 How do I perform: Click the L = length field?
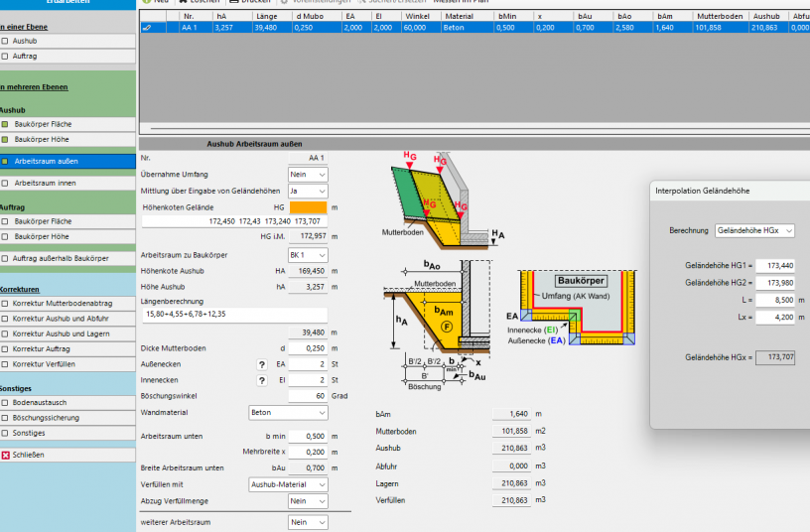(x=775, y=300)
